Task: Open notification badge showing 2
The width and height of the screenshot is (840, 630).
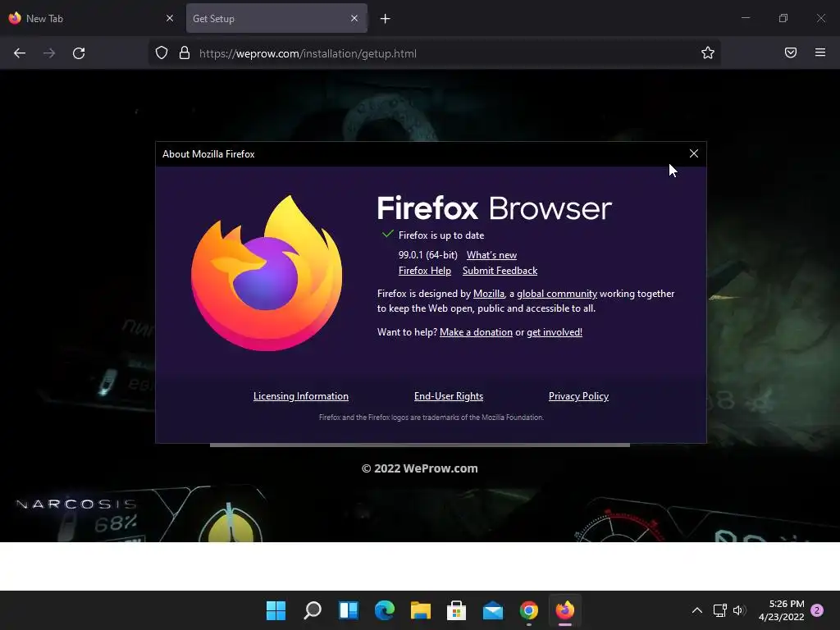Action: [x=817, y=610]
